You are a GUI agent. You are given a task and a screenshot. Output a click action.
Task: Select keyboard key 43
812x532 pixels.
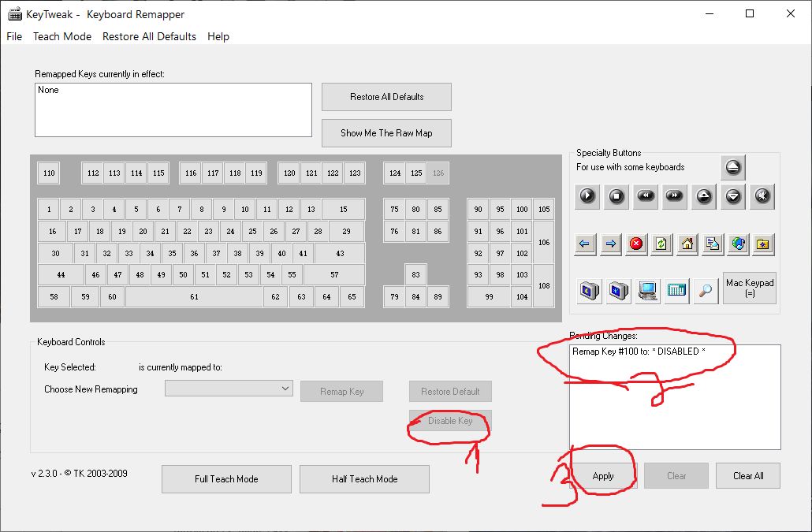(340, 253)
